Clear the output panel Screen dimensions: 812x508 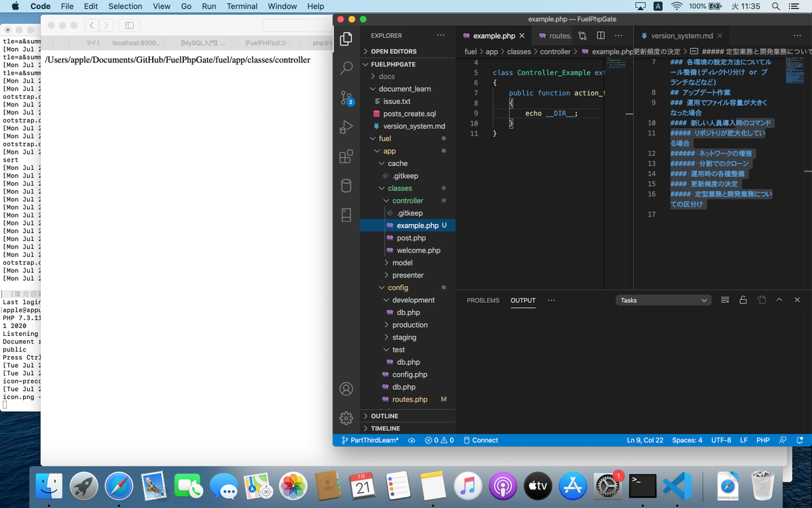[x=725, y=300]
